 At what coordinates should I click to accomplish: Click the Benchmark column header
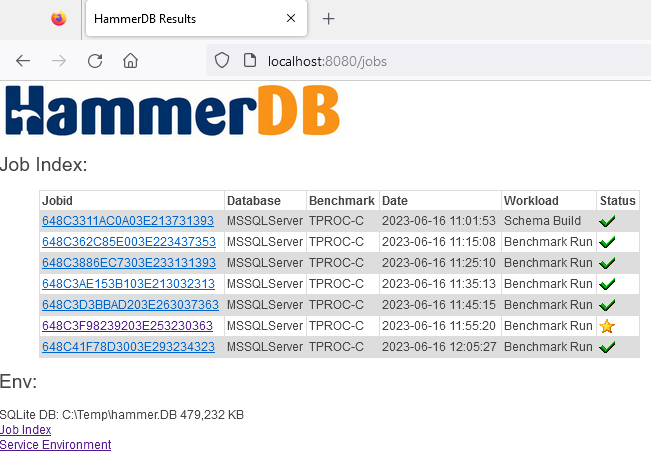click(342, 200)
